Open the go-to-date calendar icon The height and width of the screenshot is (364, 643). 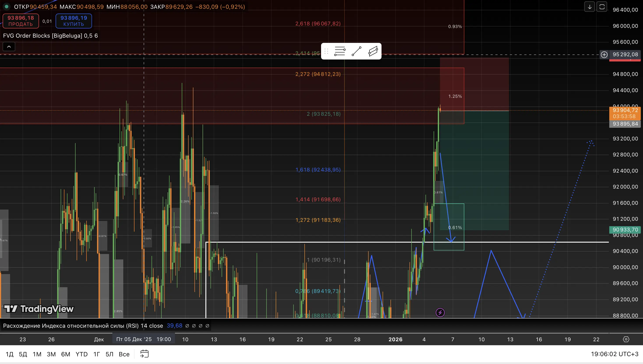tap(144, 354)
